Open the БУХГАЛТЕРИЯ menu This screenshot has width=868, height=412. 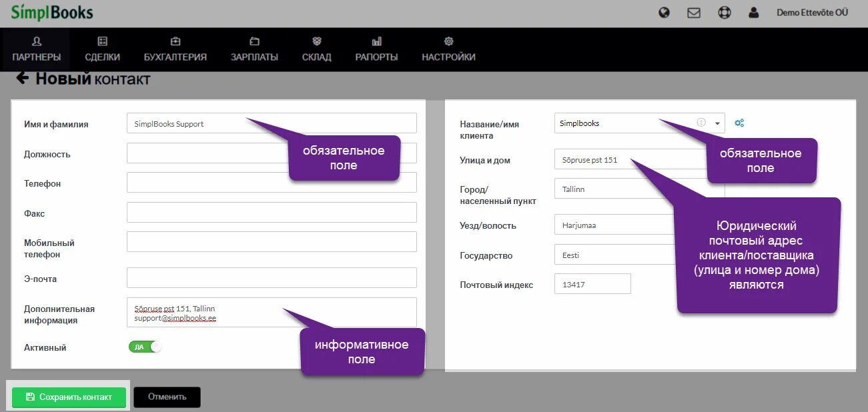(x=175, y=50)
